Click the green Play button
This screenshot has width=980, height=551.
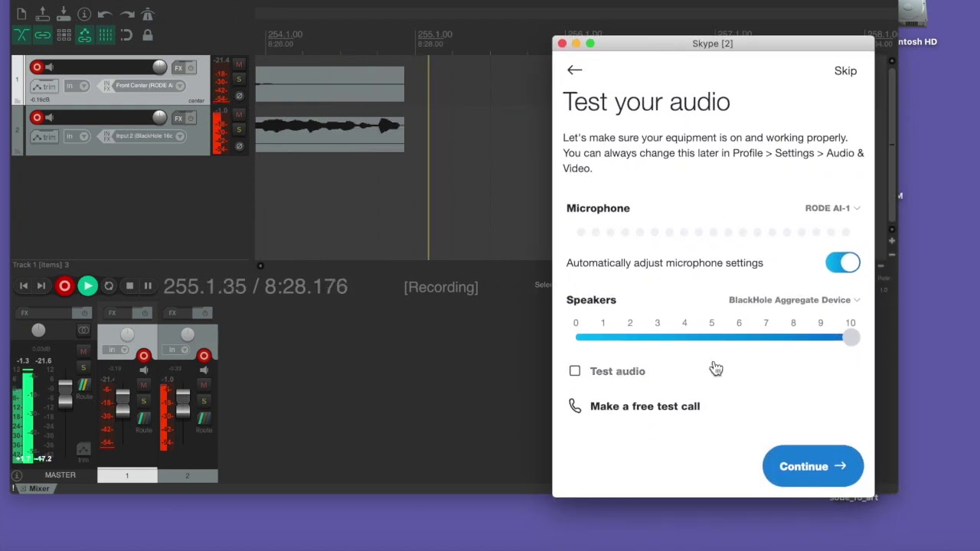87,286
